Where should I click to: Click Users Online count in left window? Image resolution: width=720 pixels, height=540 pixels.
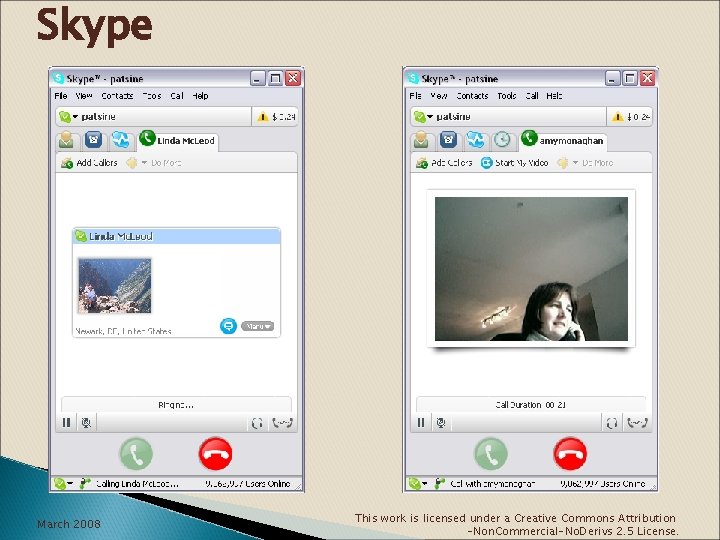point(248,484)
